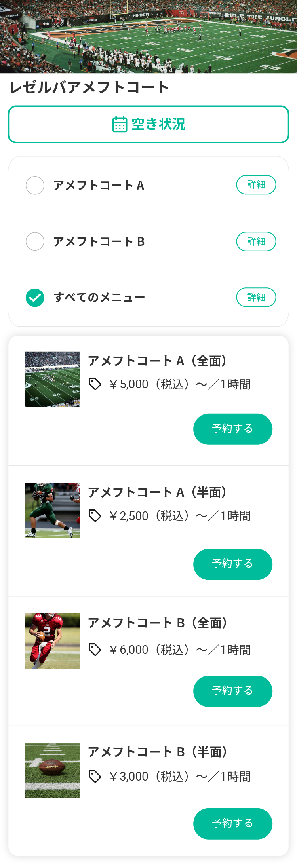Click price tag icon beside ¥6,000

click(95, 650)
